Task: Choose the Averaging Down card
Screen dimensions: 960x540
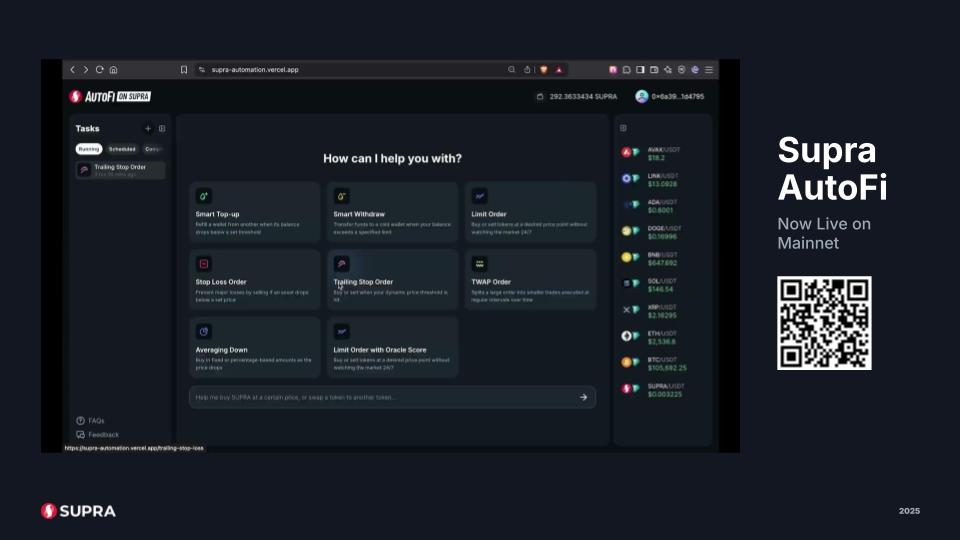Action: [x=255, y=347]
